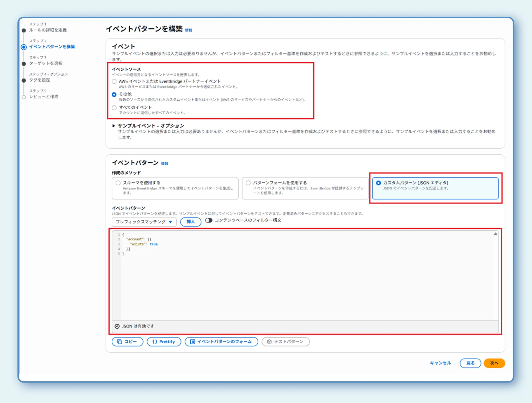Image resolution: width=532 pixels, height=403 pixels.
Task: Click the orange 次へ button
Action: pos(494,363)
